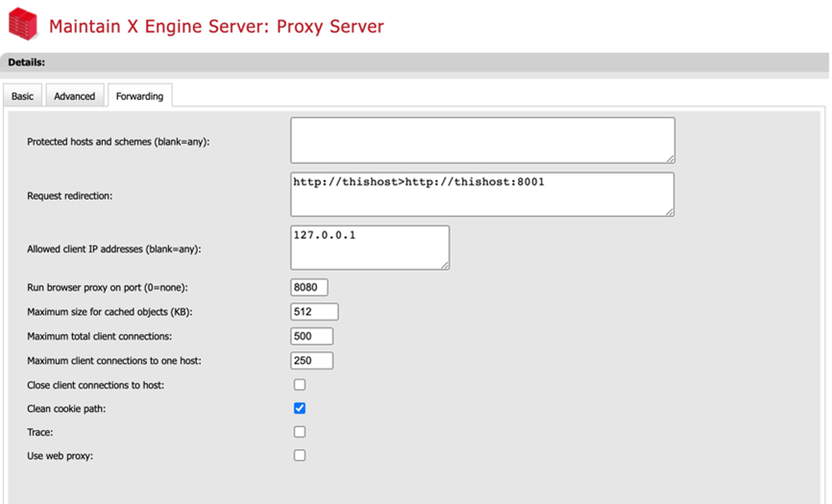
Task: Click the Request redirection resize grip
Action: click(x=671, y=212)
